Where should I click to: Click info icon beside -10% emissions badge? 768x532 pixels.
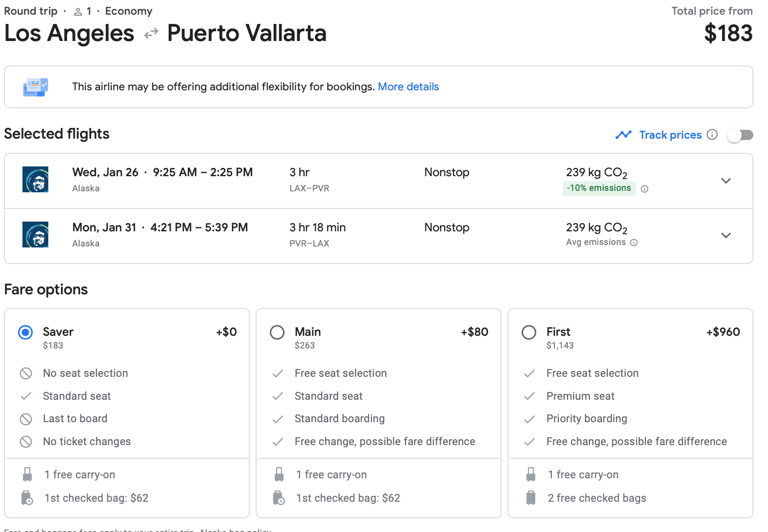tap(645, 189)
